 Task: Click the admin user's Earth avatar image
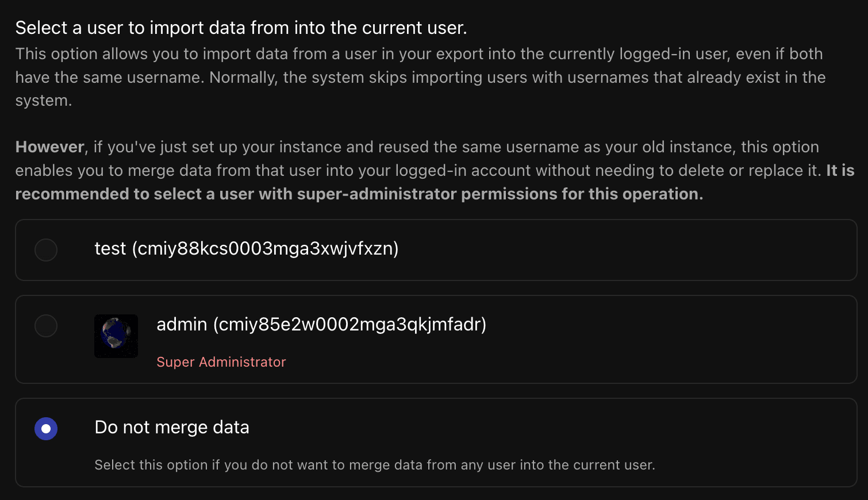click(x=116, y=336)
